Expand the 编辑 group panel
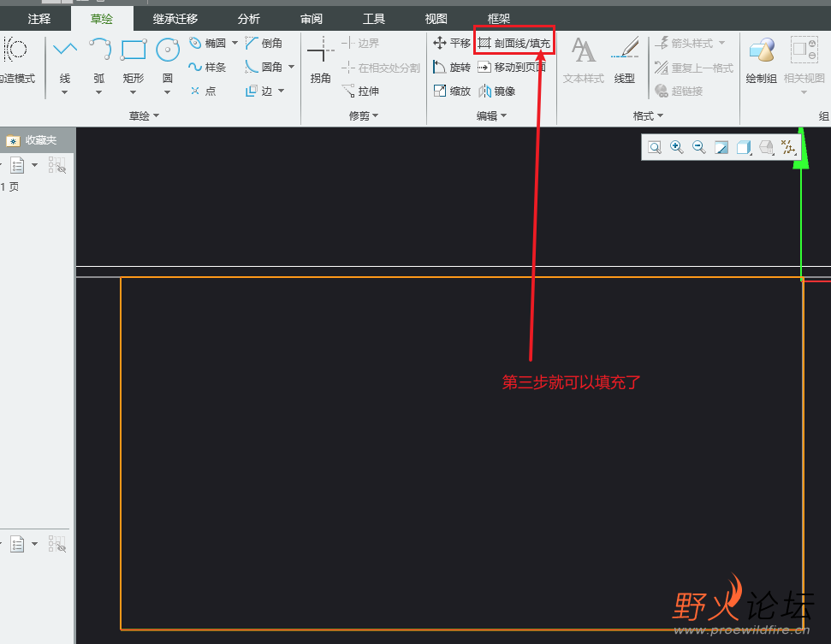The width and height of the screenshot is (831, 644). [491, 115]
